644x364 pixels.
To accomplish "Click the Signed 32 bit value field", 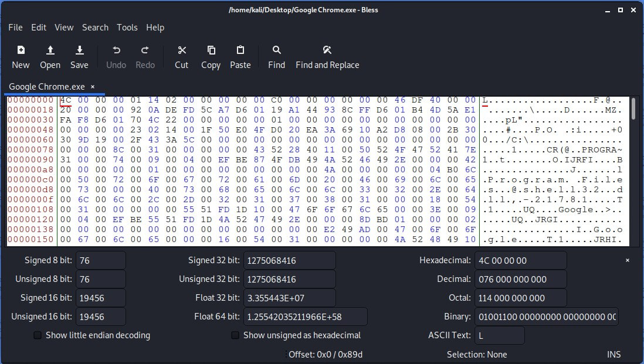I will tap(290, 261).
